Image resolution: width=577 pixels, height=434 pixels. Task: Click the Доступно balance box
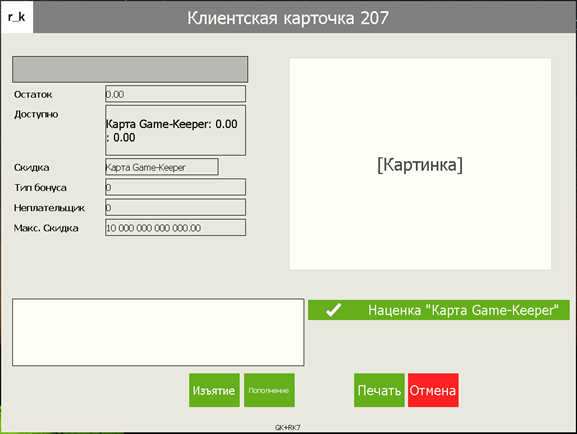click(176, 130)
